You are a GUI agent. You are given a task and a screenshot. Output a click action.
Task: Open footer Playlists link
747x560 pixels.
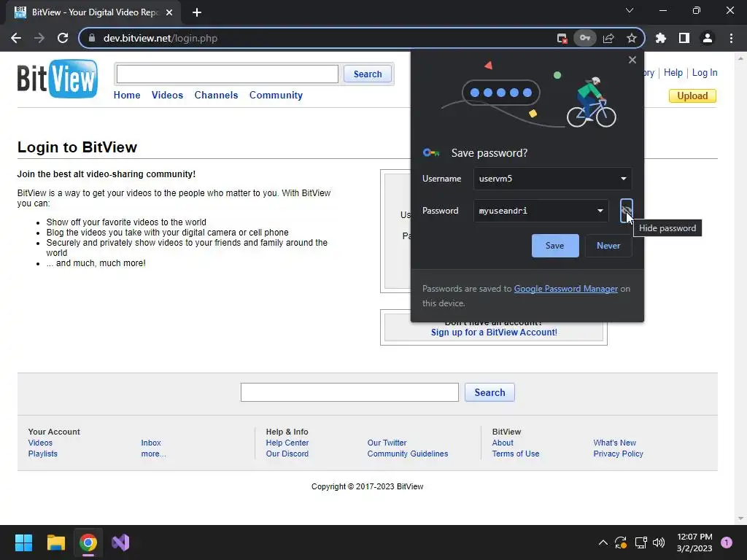click(42, 454)
